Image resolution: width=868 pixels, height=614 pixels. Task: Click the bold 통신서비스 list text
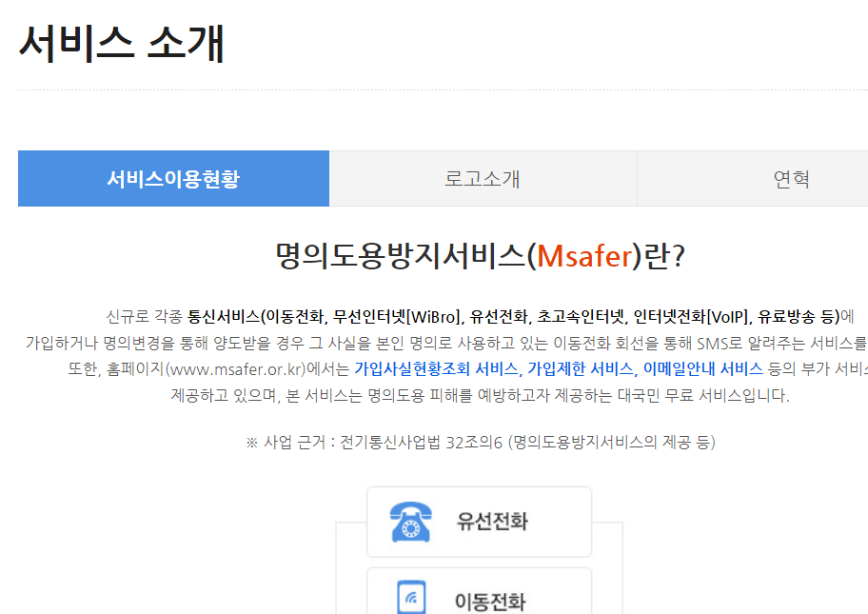point(514,317)
